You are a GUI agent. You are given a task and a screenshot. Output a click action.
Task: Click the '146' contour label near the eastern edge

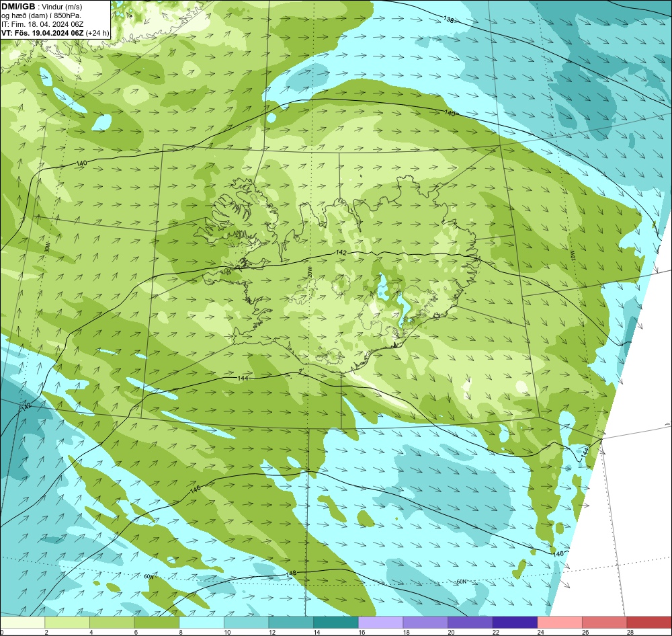558,554
